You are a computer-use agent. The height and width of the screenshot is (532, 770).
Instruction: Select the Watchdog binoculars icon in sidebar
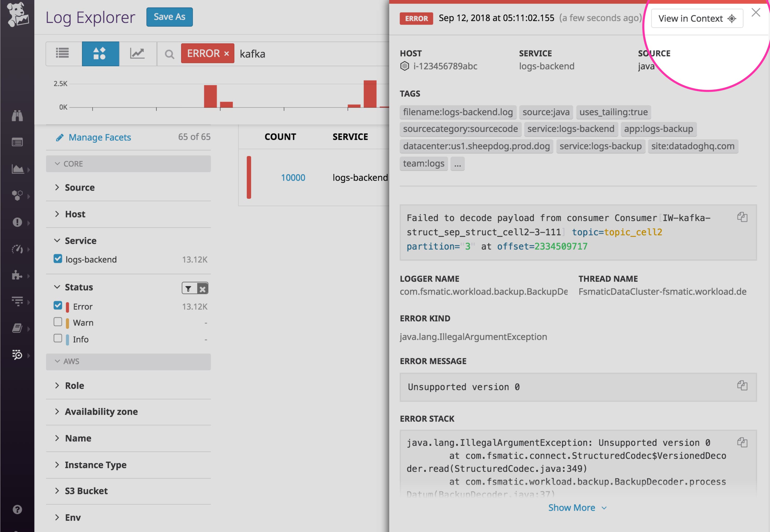(17, 116)
